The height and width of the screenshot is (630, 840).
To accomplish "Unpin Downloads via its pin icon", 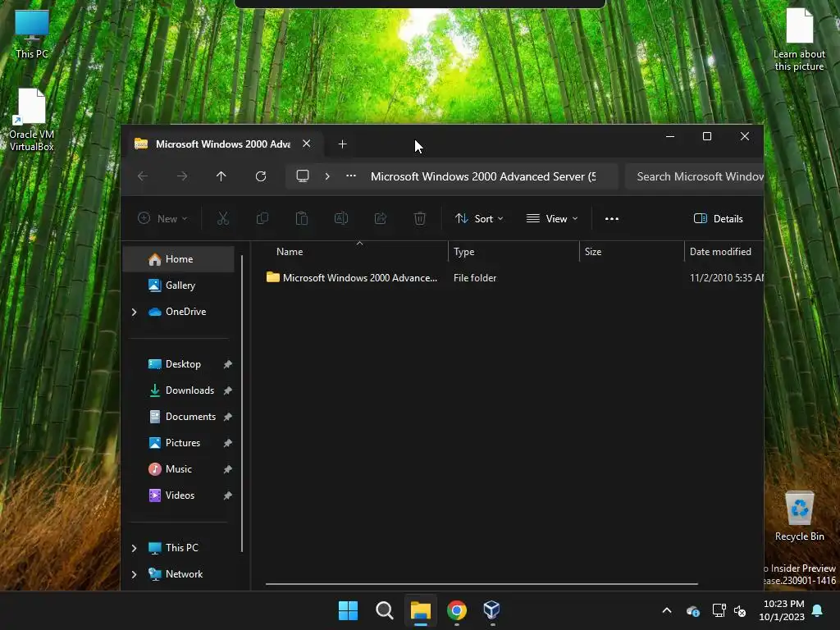I will [x=228, y=390].
